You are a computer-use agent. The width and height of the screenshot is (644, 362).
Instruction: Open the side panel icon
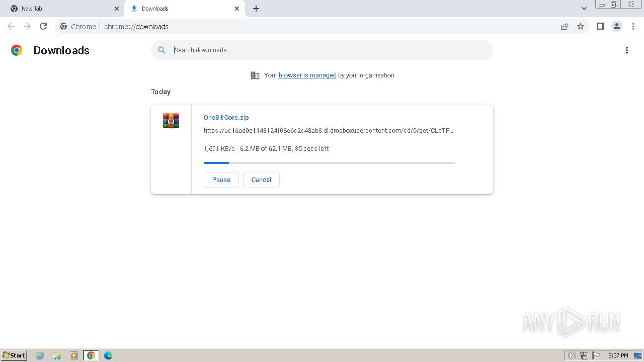tap(600, 26)
